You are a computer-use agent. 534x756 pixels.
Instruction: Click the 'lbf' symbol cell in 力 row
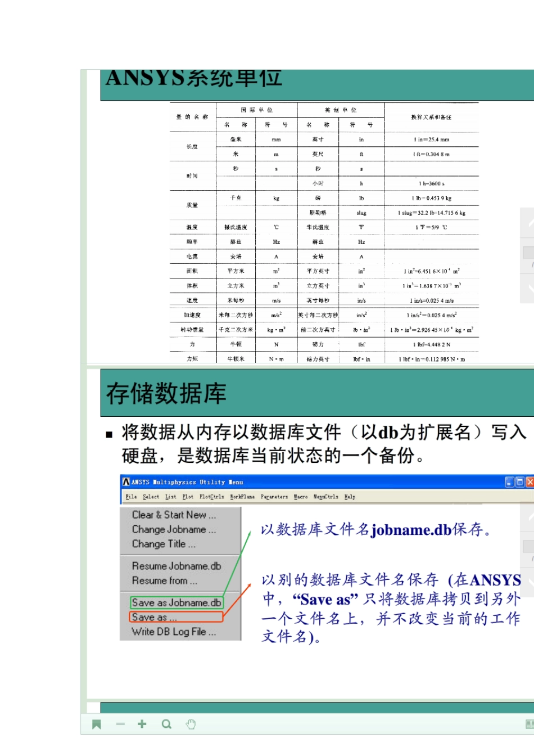[x=361, y=344]
